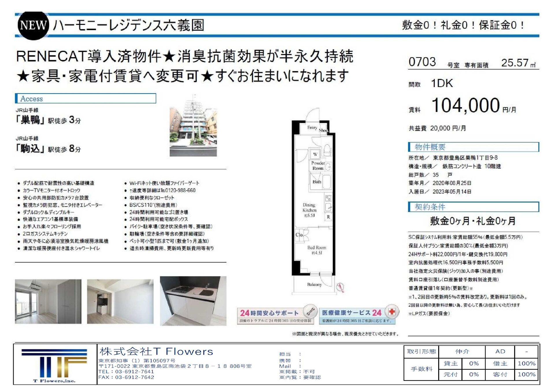
Task: Select the 物件概要 section header
Action: (473, 147)
